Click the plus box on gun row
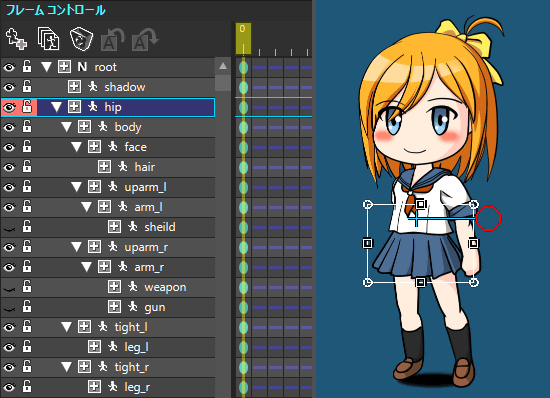Image resolution: width=550 pixels, height=398 pixels. (x=114, y=306)
